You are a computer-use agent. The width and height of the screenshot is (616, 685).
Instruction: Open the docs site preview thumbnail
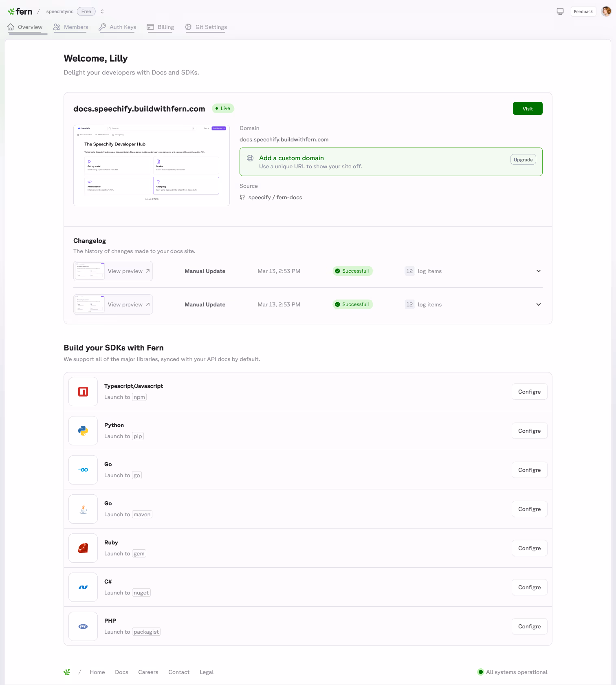(152, 165)
